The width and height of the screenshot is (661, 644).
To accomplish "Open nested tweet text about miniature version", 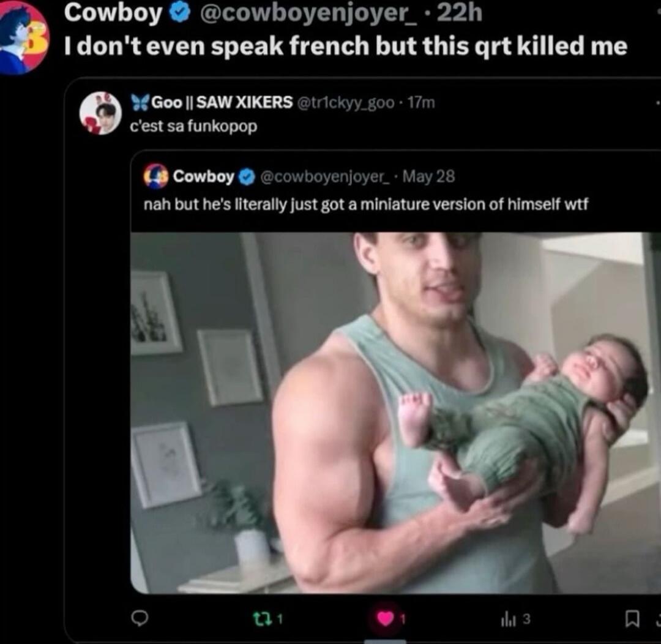I will [x=365, y=204].
